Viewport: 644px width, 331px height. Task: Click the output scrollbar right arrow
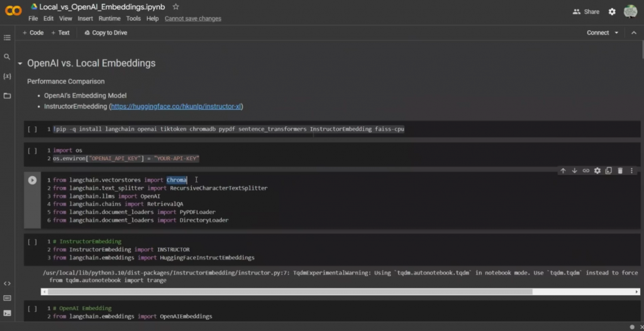coord(638,292)
